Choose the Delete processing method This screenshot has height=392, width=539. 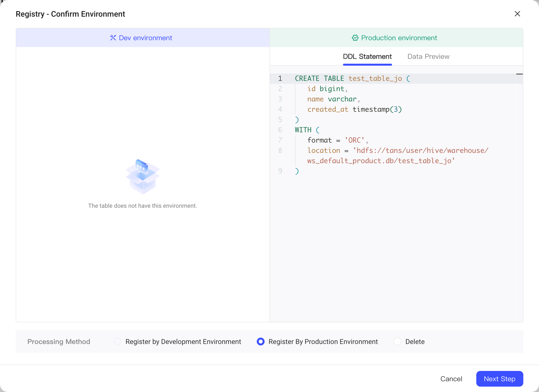(397, 342)
